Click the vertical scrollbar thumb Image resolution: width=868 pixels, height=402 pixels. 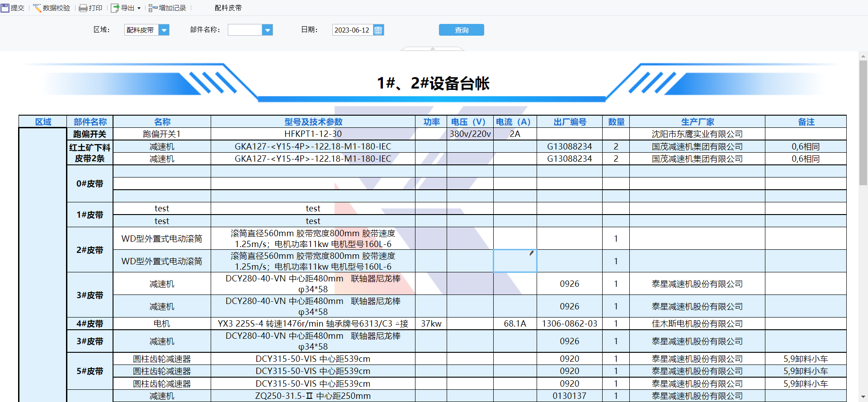(x=863, y=122)
